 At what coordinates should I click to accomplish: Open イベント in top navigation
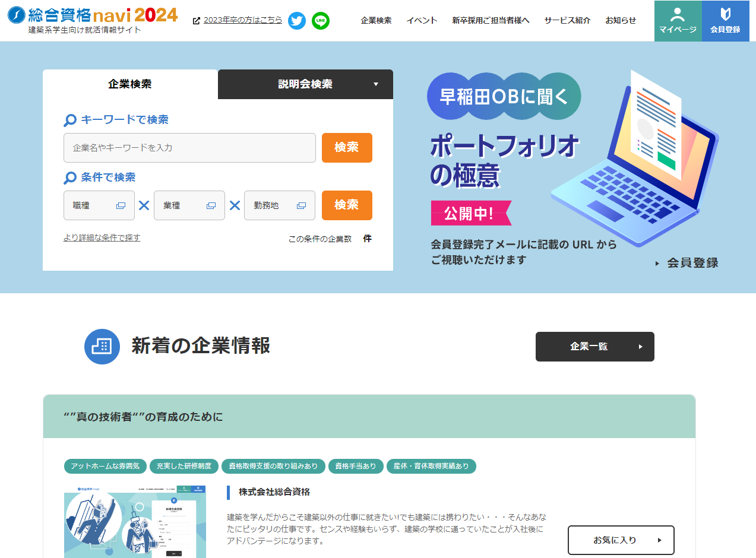point(422,20)
